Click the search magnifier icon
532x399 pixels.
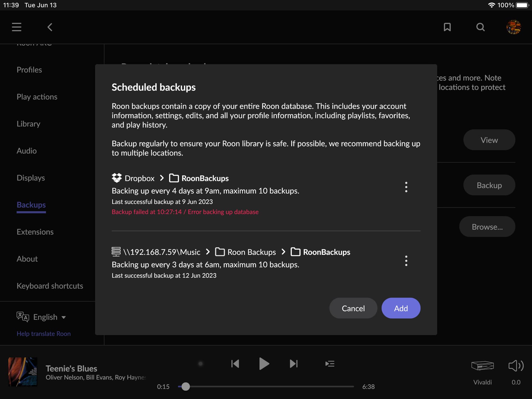480,27
